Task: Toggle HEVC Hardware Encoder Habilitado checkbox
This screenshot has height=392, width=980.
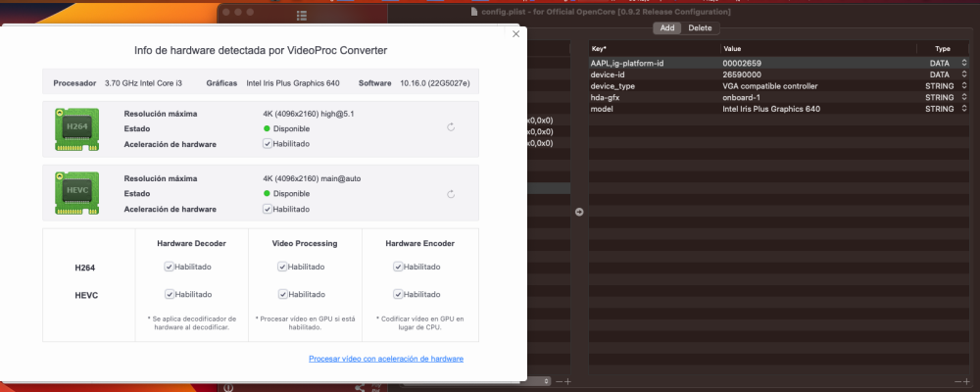Action: click(x=398, y=294)
